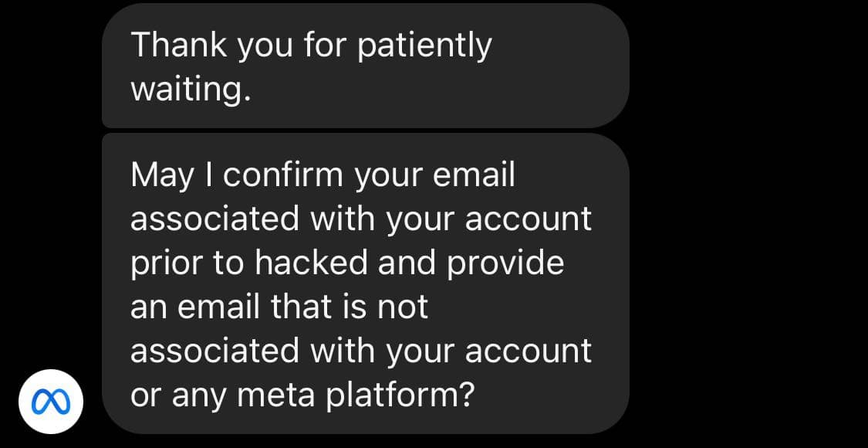Click the word 'hacked' in the message

coord(312,263)
